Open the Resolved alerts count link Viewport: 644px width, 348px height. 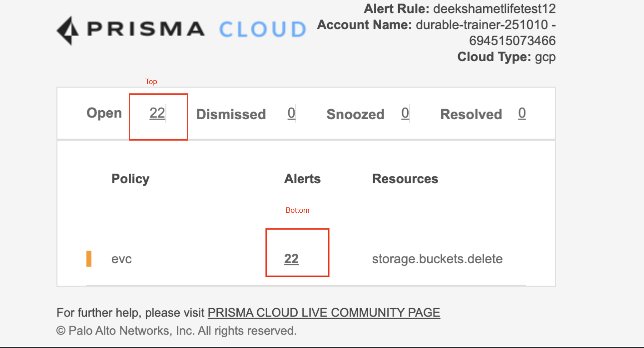522,113
